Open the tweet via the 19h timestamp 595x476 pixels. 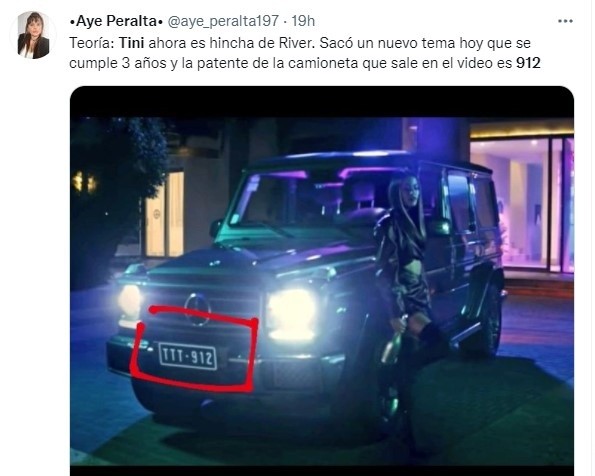[303, 21]
